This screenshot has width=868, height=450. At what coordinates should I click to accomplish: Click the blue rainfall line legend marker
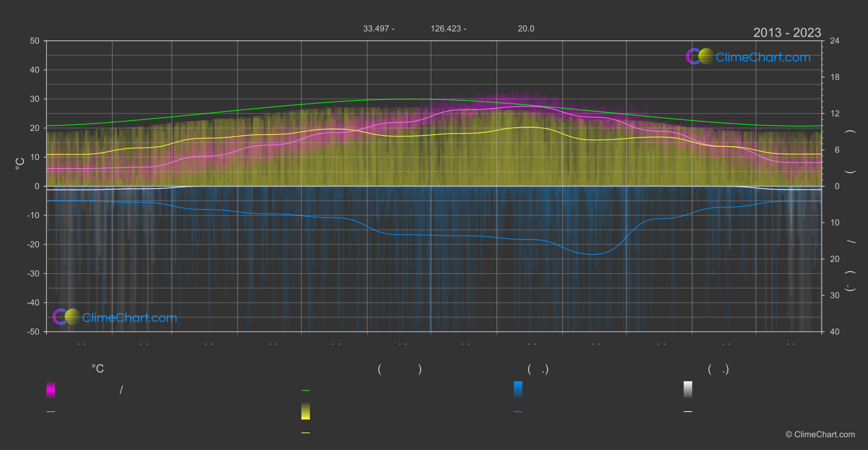coord(518,411)
